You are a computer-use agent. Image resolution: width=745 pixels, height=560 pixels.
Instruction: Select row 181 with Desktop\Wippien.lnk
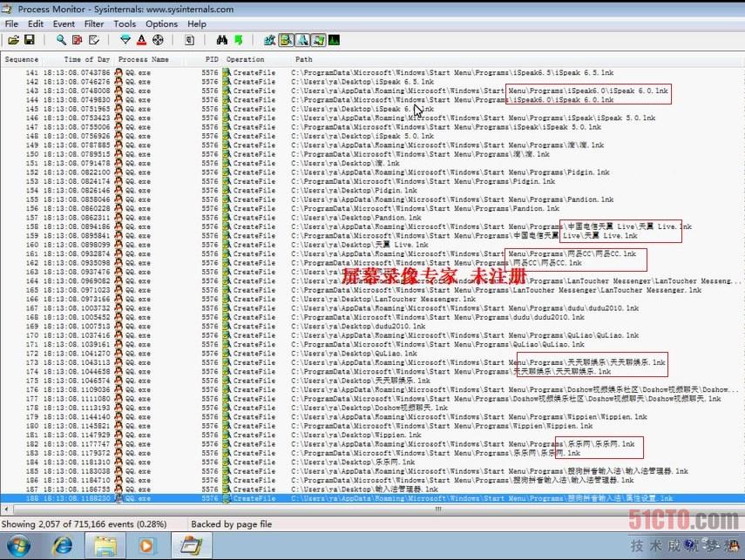[x=371, y=435]
